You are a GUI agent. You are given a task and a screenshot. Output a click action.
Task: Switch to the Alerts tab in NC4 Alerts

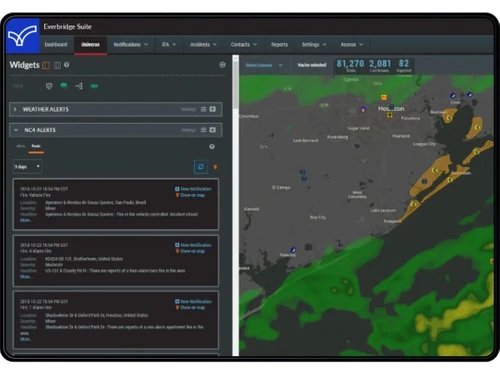pos(21,146)
